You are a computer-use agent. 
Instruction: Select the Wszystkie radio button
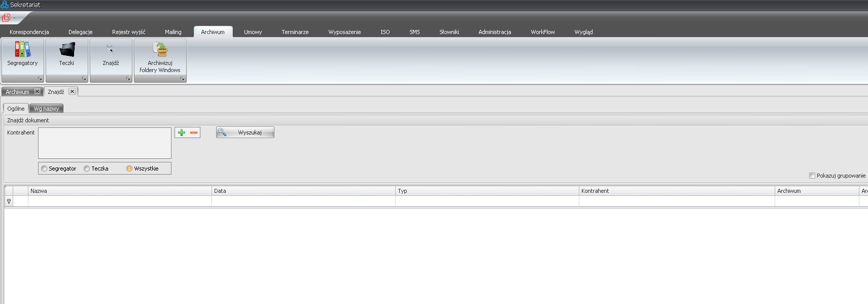129,168
